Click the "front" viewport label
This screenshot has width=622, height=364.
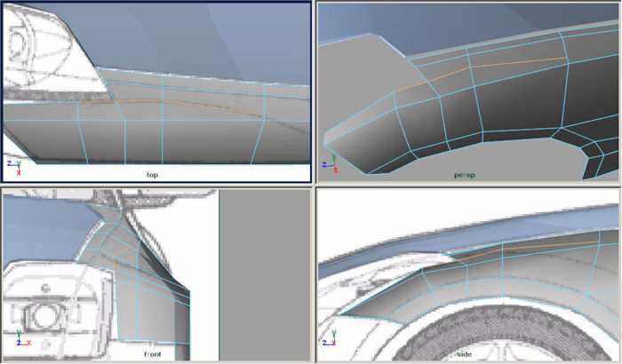pos(153,353)
